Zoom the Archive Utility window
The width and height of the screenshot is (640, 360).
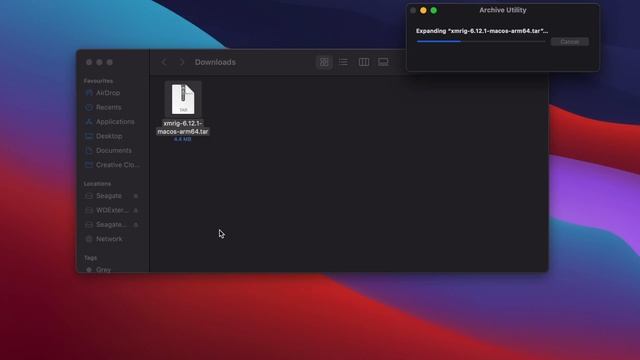click(434, 10)
